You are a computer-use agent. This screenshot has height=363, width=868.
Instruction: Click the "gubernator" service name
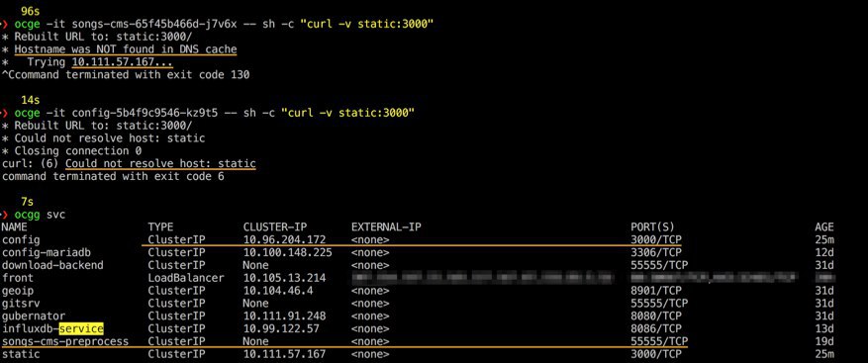click(34, 316)
